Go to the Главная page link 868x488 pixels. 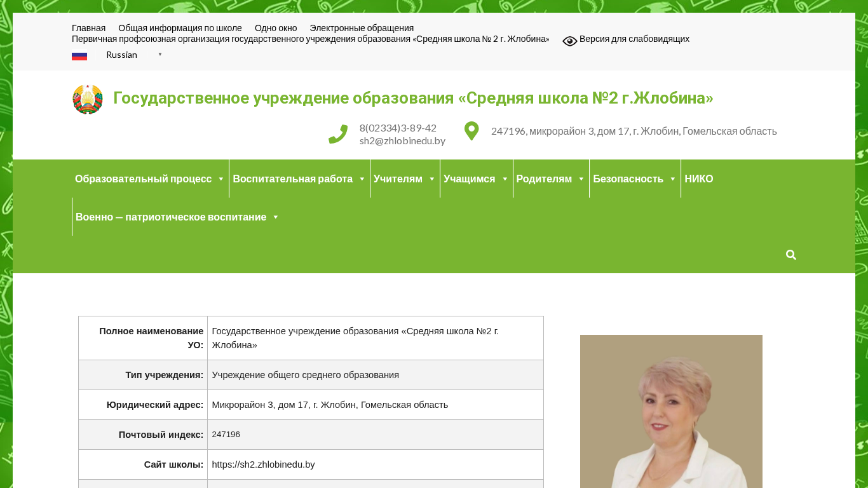[88, 28]
